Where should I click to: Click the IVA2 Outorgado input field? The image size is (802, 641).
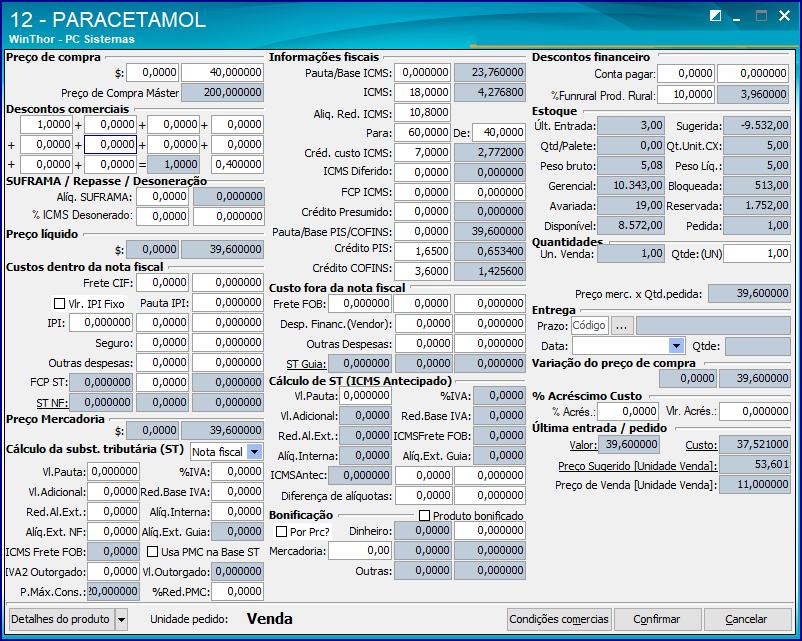pyautogui.click(x=113, y=571)
